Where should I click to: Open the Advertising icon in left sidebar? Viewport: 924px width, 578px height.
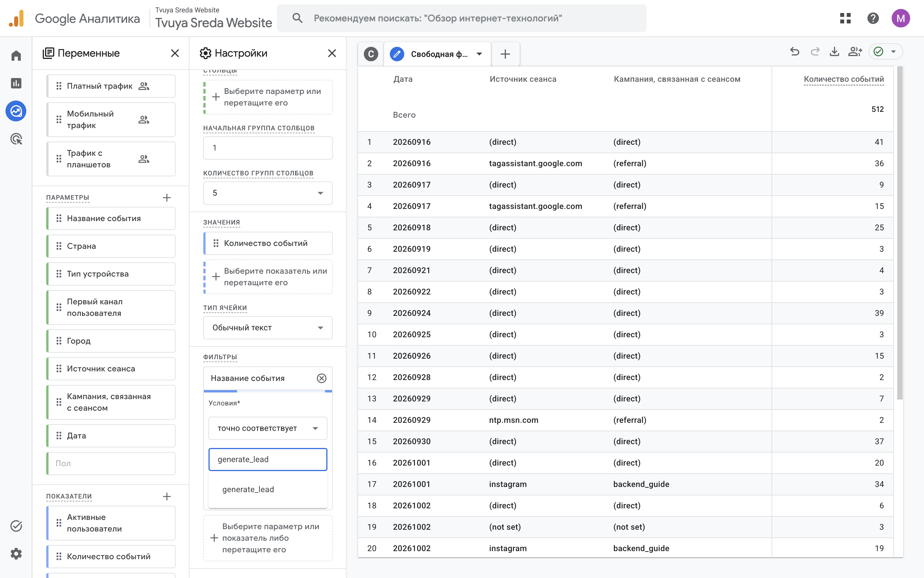coord(16,139)
